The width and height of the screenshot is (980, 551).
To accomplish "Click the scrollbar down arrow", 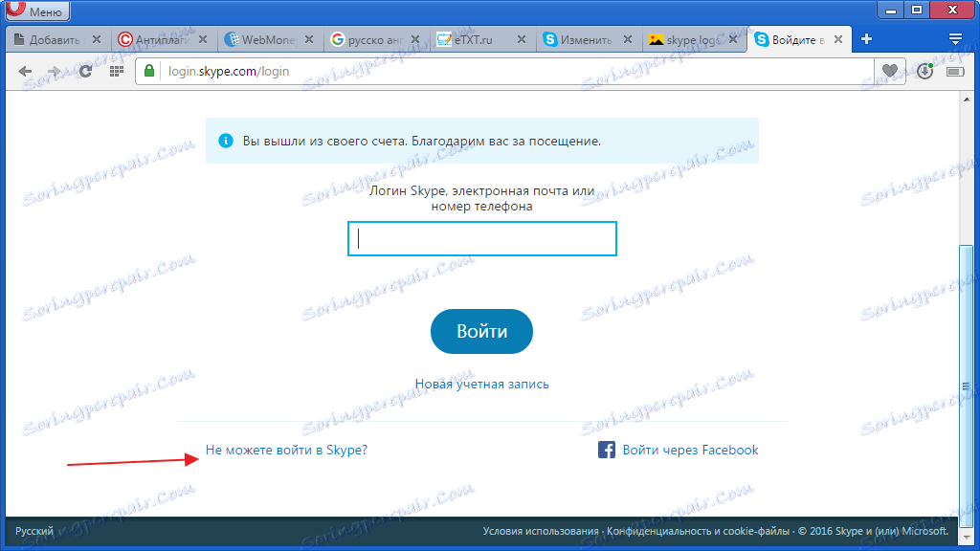I will (x=967, y=537).
